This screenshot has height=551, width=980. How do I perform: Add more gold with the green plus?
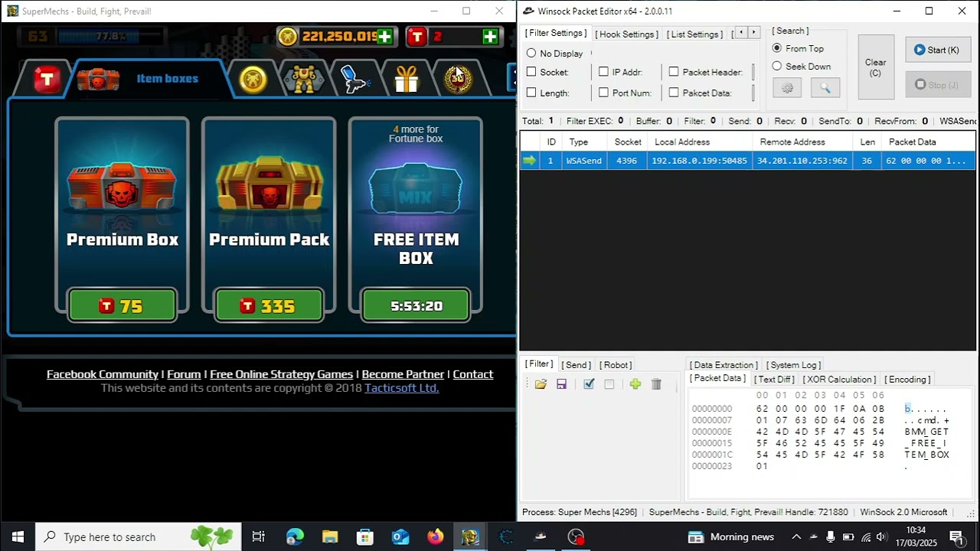(x=384, y=36)
